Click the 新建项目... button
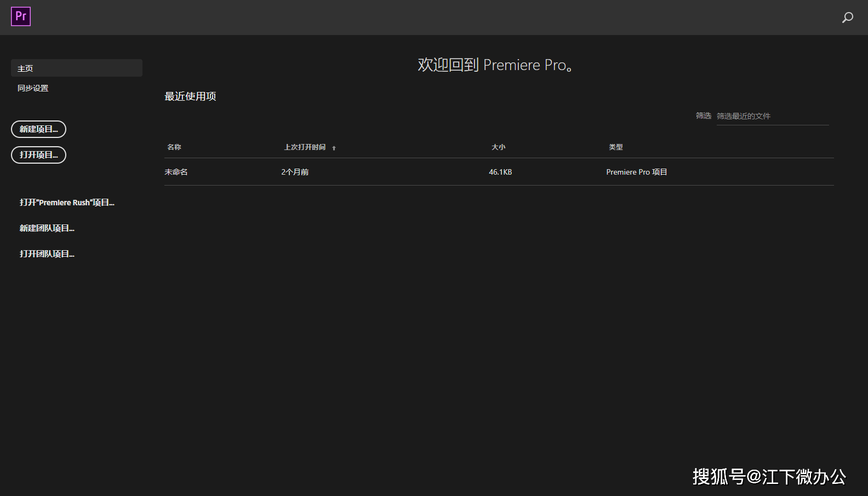Screen dimensions: 868x496 coord(38,129)
